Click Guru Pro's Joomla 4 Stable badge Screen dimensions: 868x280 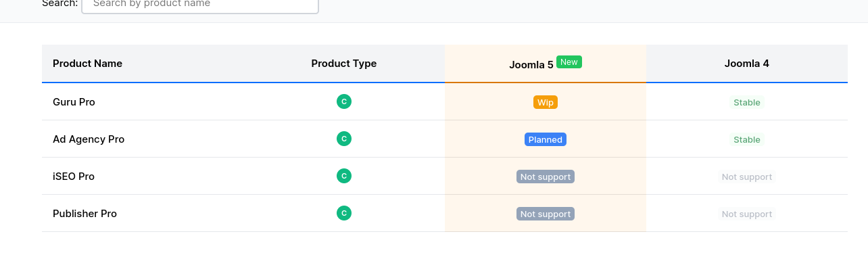click(x=747, y=102)
